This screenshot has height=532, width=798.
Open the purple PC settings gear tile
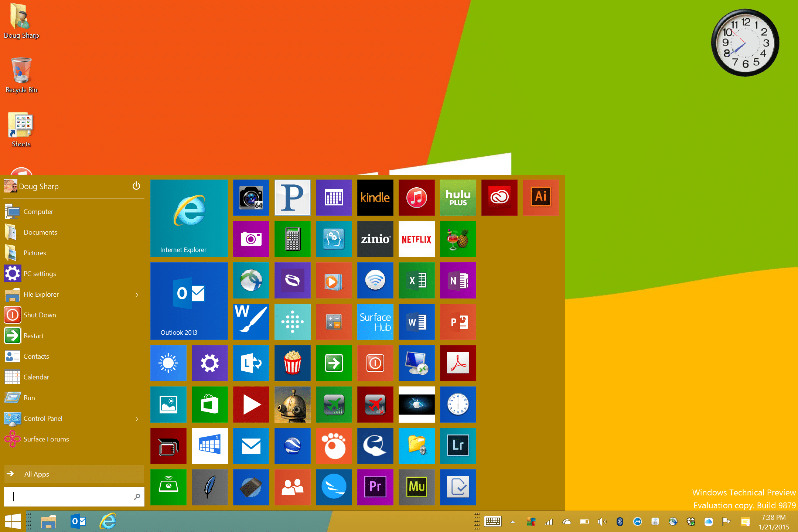[x=209, y=363]
